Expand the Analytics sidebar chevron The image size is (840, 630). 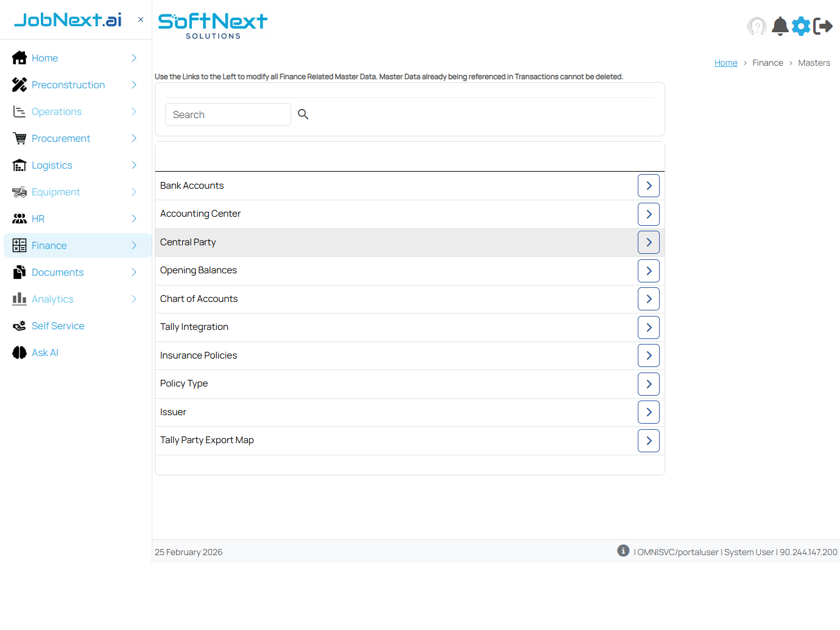click(x=134, y=299)
